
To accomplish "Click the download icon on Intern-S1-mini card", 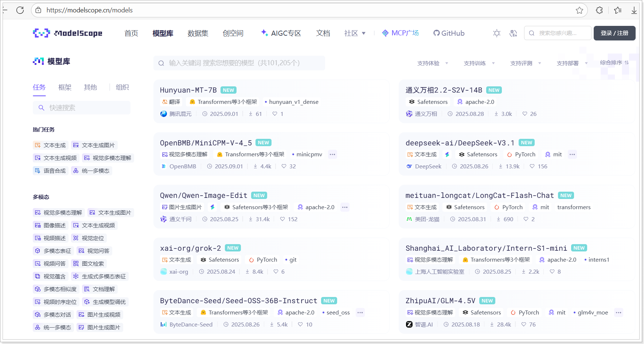I will [524, 272].
